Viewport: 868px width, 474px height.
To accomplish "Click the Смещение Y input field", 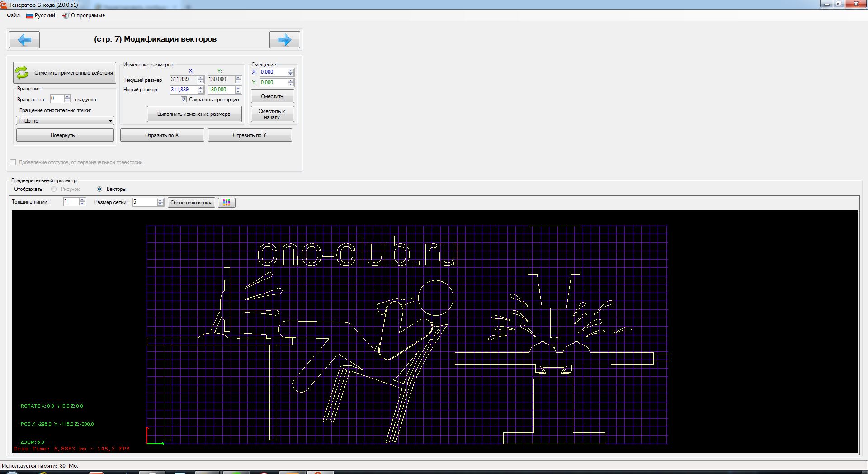I will [x=274, y=82].
